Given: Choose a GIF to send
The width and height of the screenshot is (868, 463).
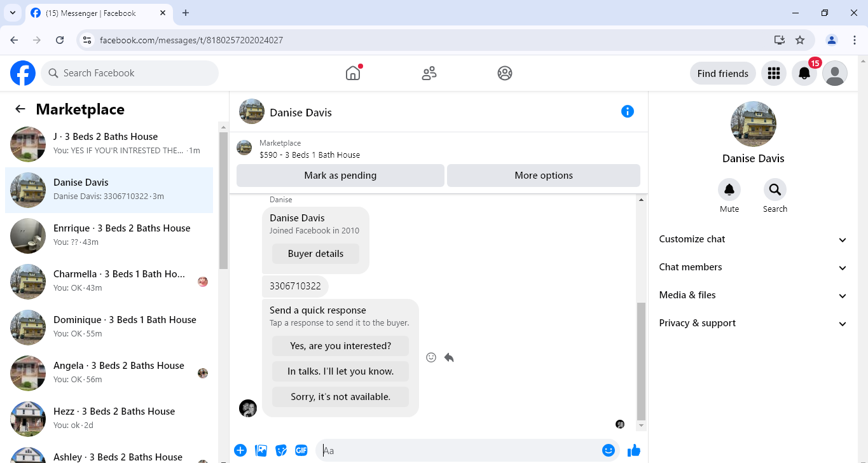Looking at the screenshot, I should (x=301, y=450).
